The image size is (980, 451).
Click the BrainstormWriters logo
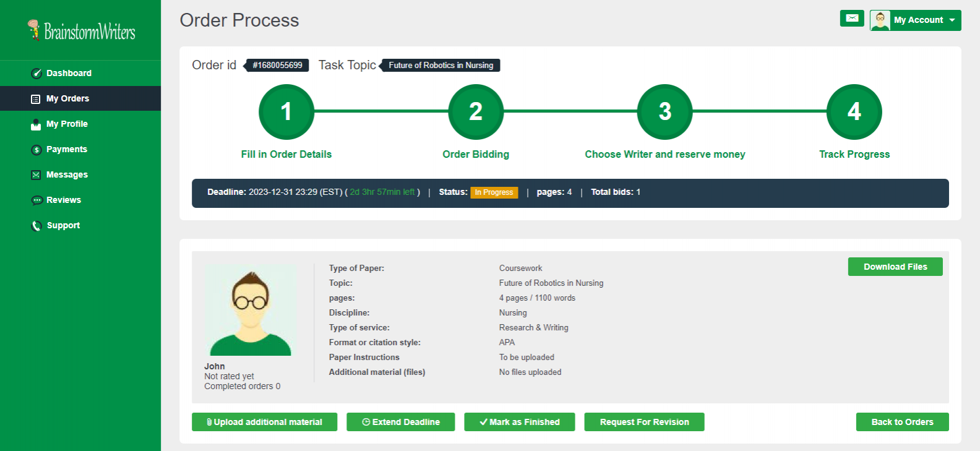(81, 30)
